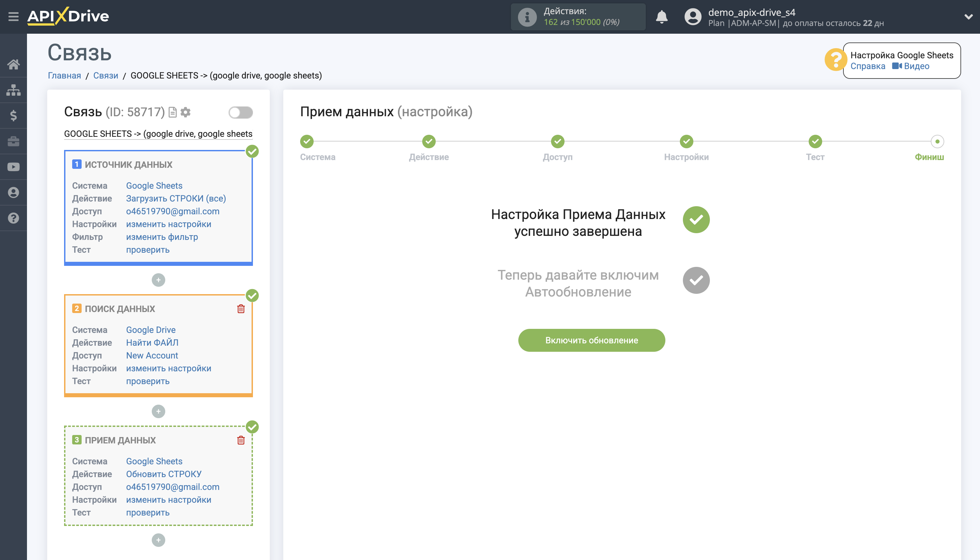980x560 pixels.
Task: Click the actions info icon
Action: tap(527, 17)
